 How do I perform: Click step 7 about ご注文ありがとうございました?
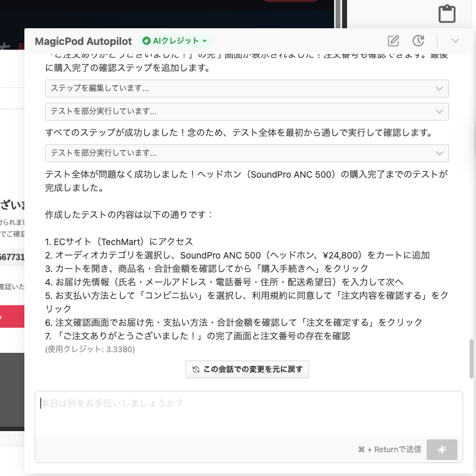point(198,336)
